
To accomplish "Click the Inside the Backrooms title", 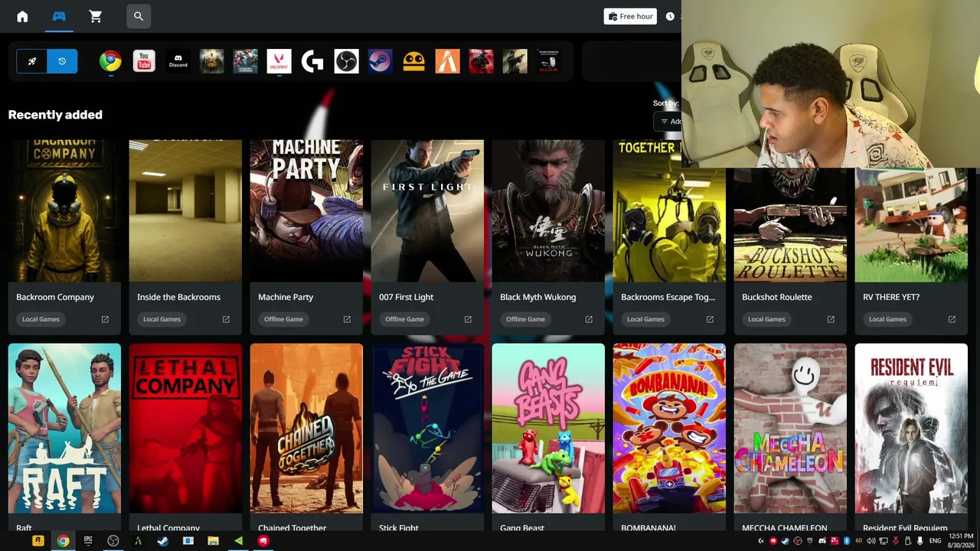I will [x=178, y=297].
